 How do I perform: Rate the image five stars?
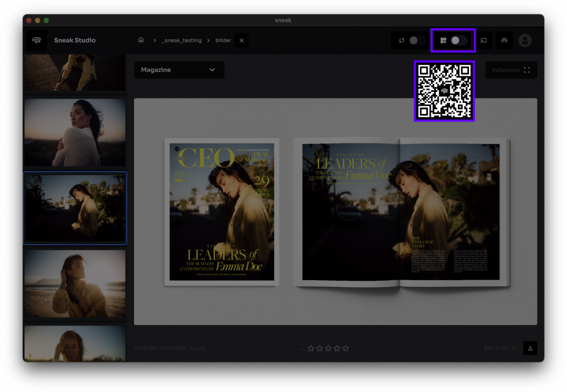[x=346, y=348]
